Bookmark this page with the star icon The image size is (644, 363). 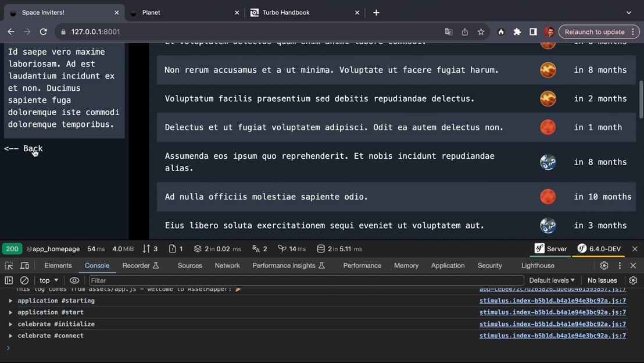(x=481, y=32)
